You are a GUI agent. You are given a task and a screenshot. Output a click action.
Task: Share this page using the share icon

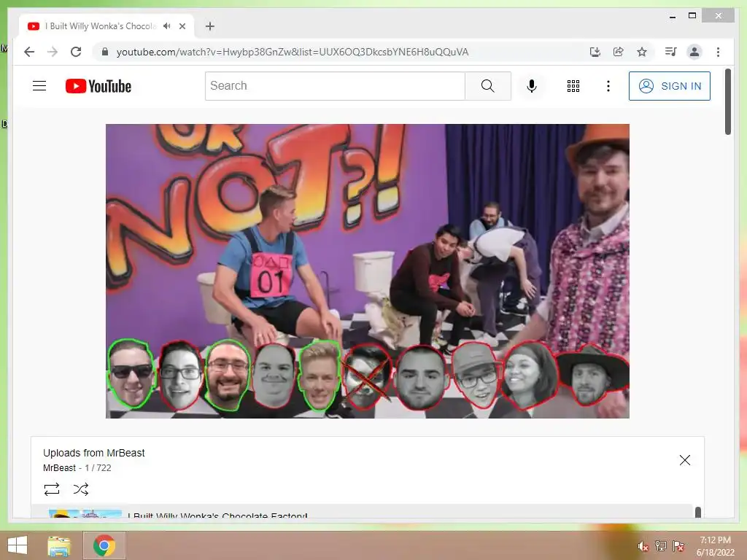tap(619, 52)
